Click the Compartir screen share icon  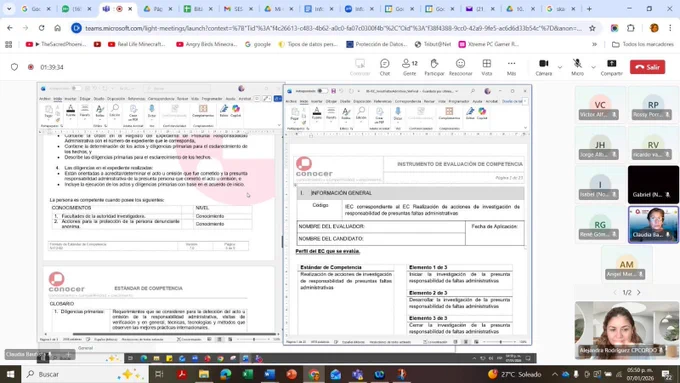coord(611,67)
